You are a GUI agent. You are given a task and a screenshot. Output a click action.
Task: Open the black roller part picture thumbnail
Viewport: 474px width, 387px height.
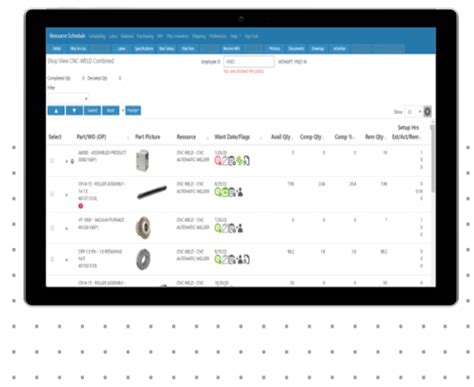click(152, 192)
